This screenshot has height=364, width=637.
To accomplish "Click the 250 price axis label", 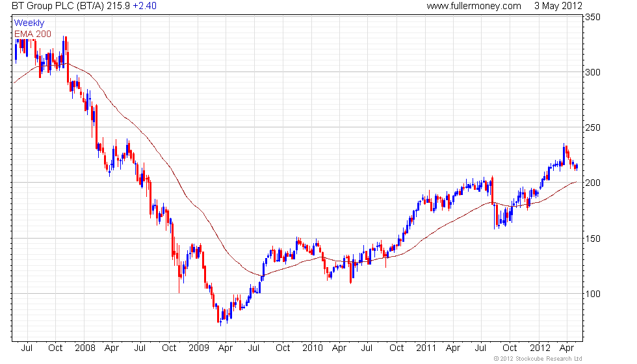I will 592,127.
